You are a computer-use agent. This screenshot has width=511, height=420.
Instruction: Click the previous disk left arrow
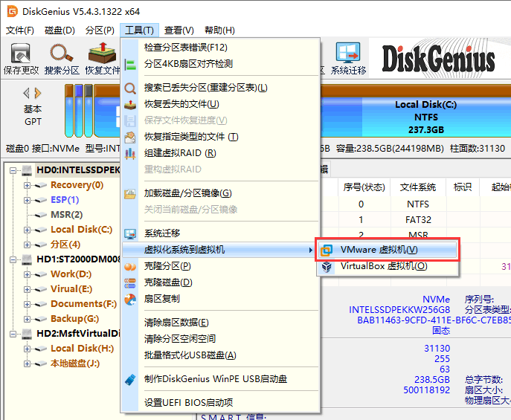click(26, 94)
